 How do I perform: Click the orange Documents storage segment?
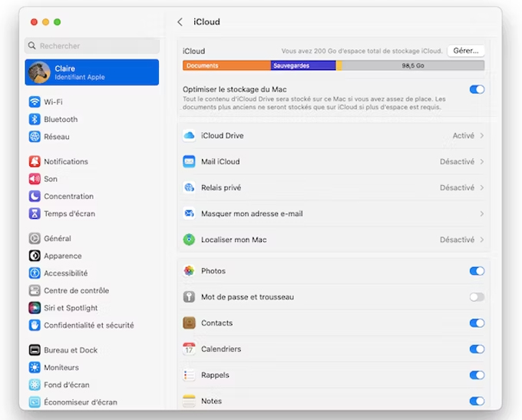click(x=226, y=65)
